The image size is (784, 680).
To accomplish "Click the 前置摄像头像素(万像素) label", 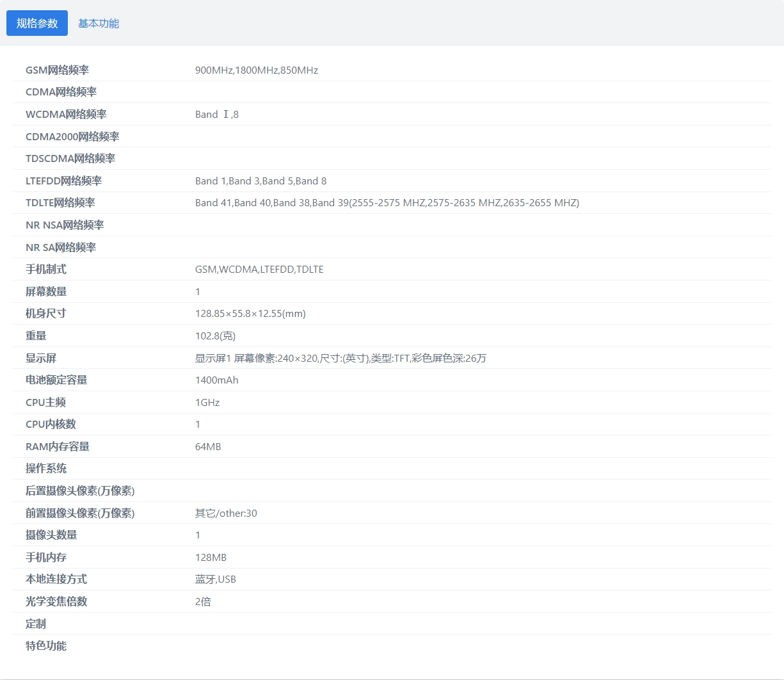I will pos(80,513).
